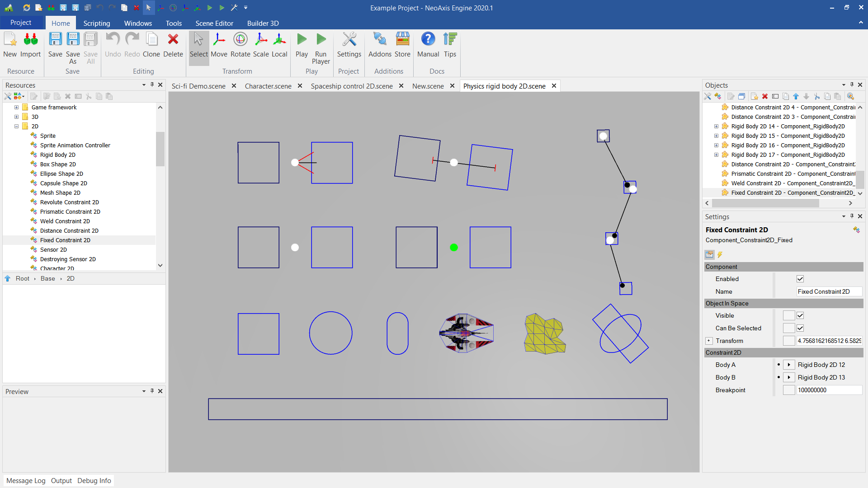Expand the Game framework folder
The width and height of the screenshot is (868, 488).
tap(16, 107)
